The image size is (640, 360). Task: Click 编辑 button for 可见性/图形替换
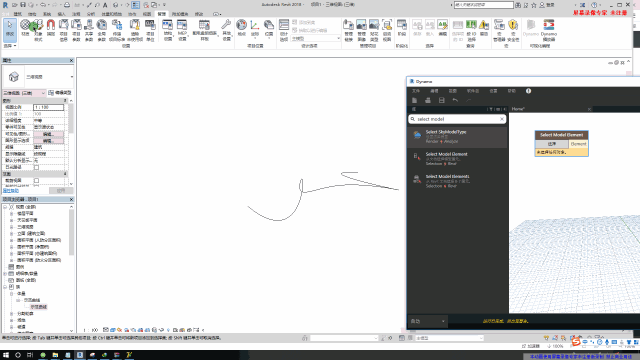click(48, 134)
